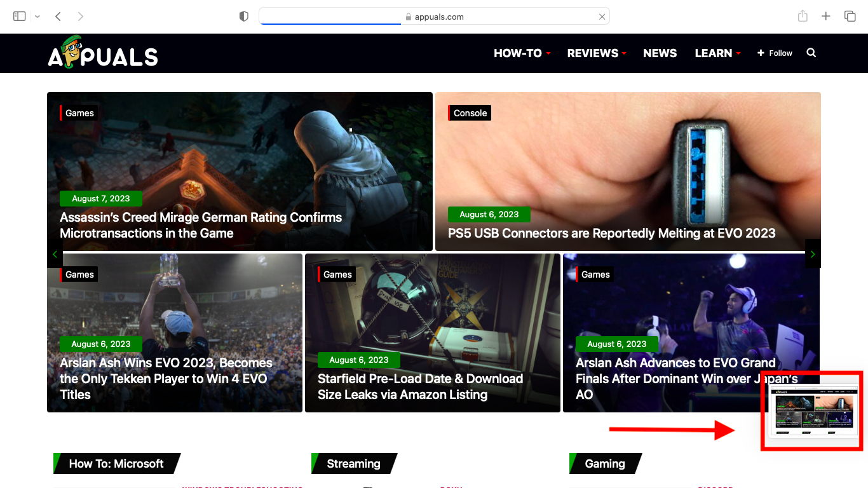
Task: Stop loading page with the X button
Action: (602, 17)
